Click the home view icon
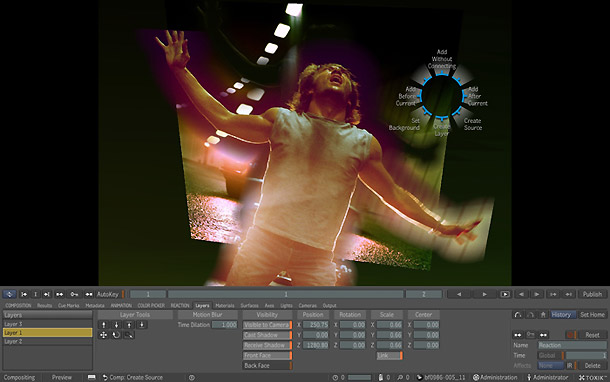This screenshot has height=382, width=610. (x=543, y=315)
